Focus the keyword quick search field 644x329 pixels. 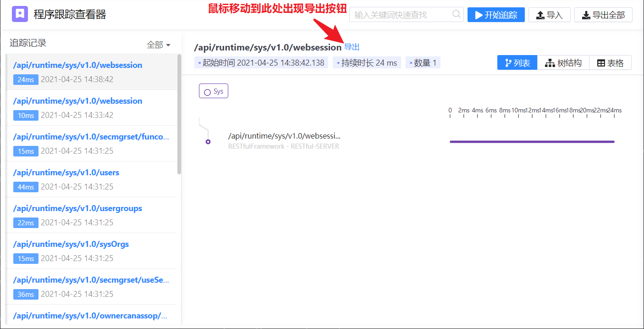click(x=407, y=15)
